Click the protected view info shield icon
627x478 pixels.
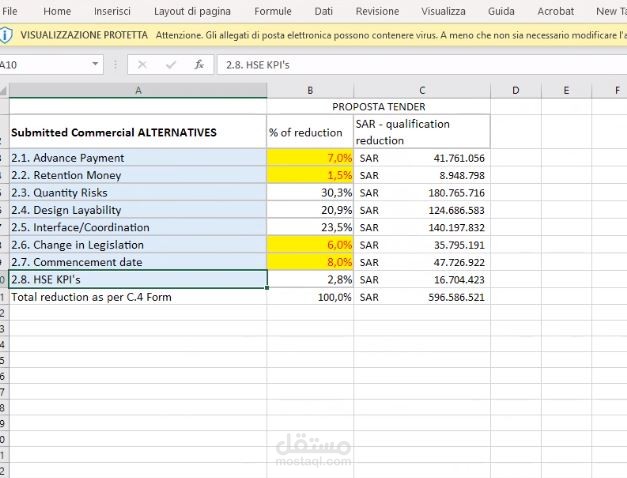[x=5, y=35]
